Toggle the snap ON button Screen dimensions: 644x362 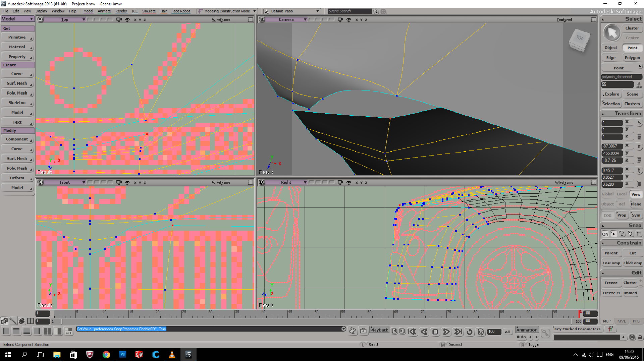pyautogui.click(x=605, y=234)
